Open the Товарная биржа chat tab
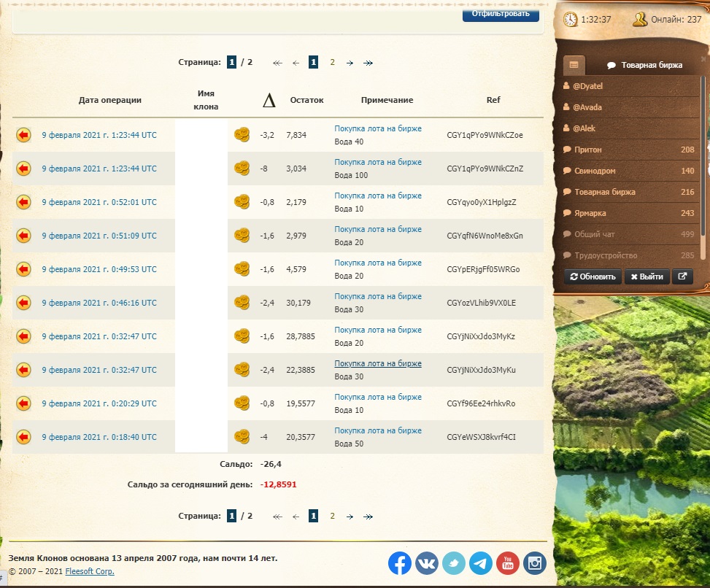This screenshot has width=710, height=588. [x=644, y=65]
